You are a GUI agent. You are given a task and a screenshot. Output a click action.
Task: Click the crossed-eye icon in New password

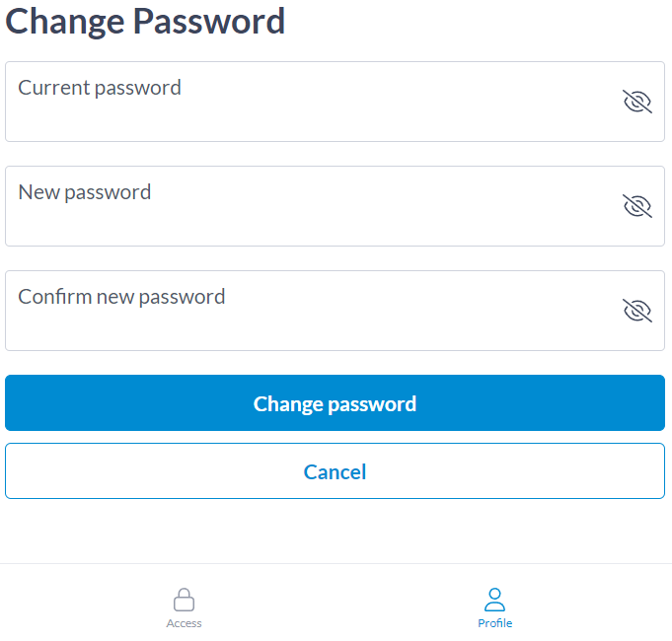[x=637, y=206]
